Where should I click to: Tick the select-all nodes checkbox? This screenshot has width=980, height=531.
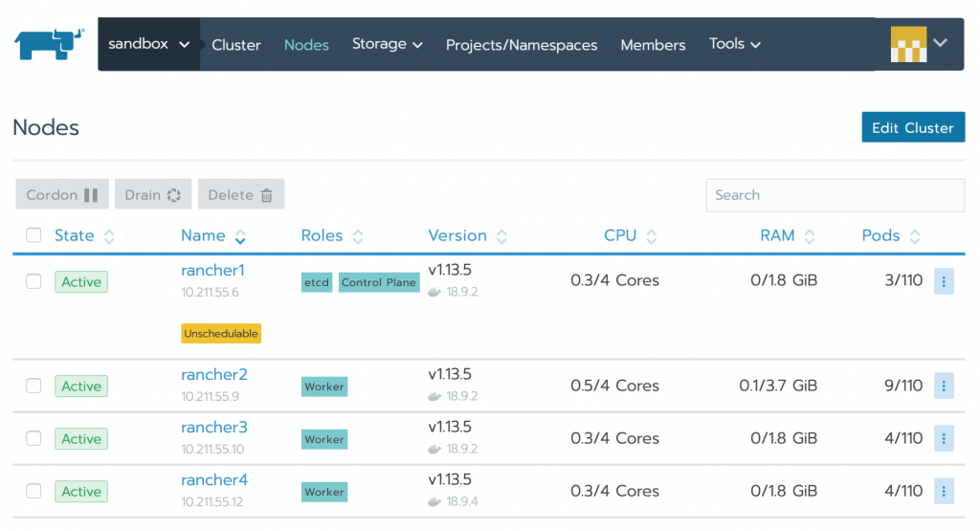(33, 235)
